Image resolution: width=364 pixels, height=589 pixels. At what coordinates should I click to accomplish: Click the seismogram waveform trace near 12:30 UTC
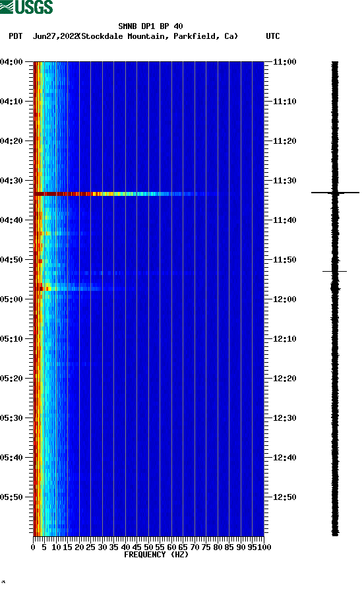click(335, 418)
